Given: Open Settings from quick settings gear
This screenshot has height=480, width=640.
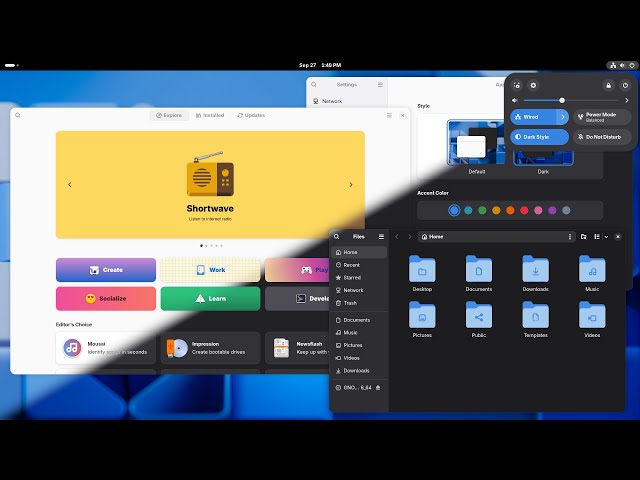Looking at the screenshot, I should [x=533, y=85].
